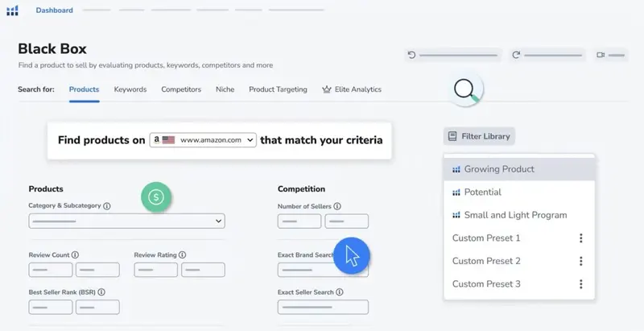644x331 pixels.
Task: Select the Growing Product preset
Action: click(498, 169)
